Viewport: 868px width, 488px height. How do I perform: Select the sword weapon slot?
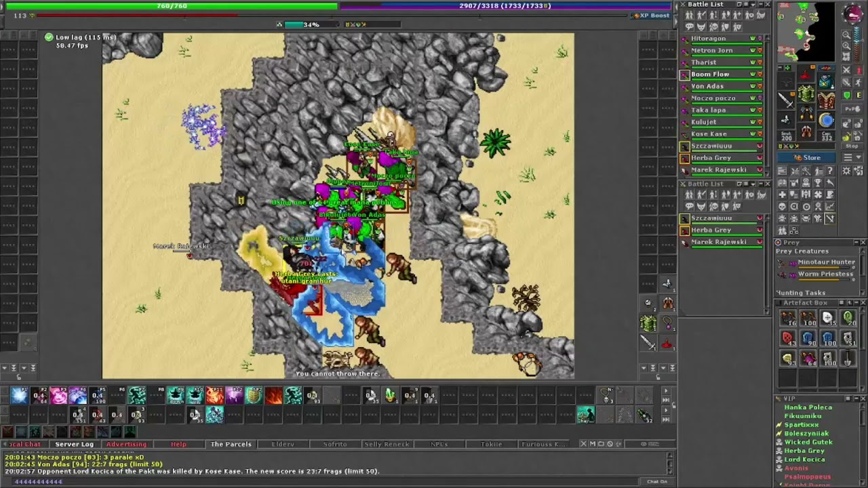pyautogui.click(x=786, y=100)
